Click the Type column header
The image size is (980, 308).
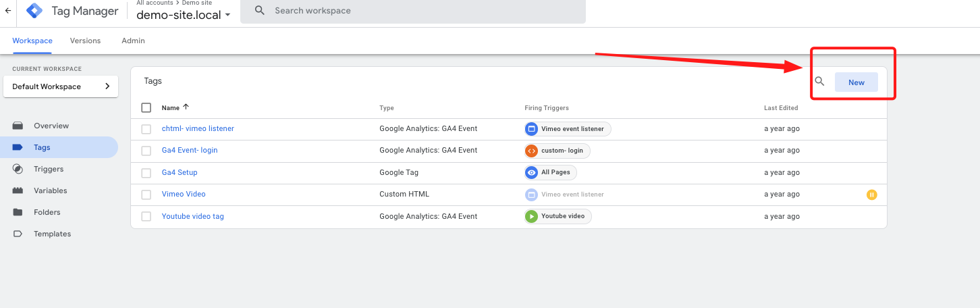pos(387,107)
